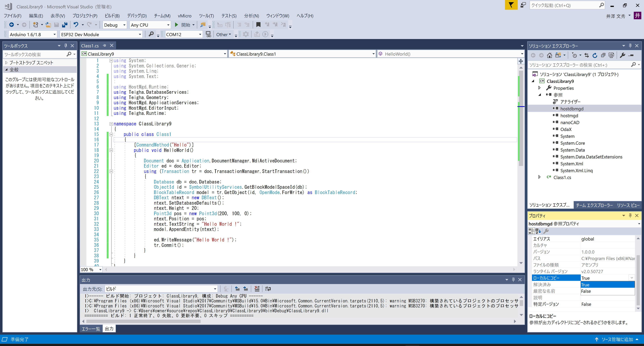Image resolution: width=644 pixels, height=346 pixels.
Task: Click the Toolbox search input field
Action: point(35,54)
